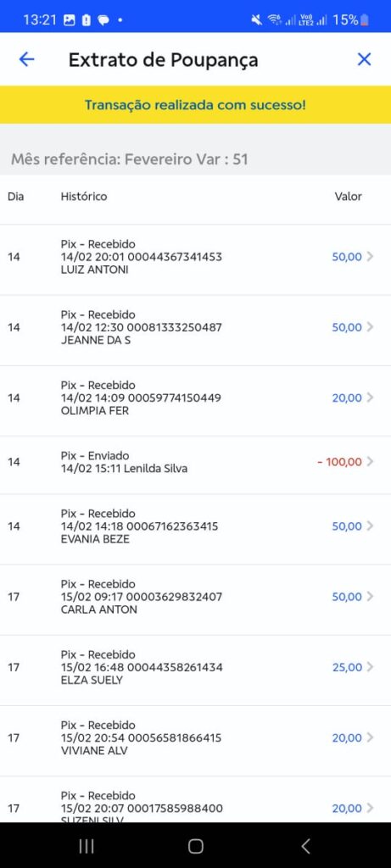Viewport: 391px width, 868px height.
Task: Open chevron beside ELZA SUELY 25,00
Action: (371, 667)
